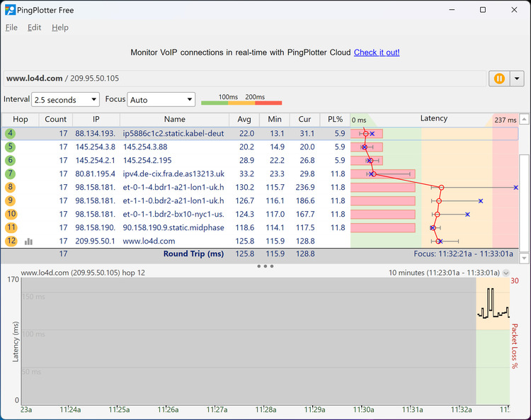
Task: Expand the 10 minutes timeline range chevron
Action: point(506,273)
